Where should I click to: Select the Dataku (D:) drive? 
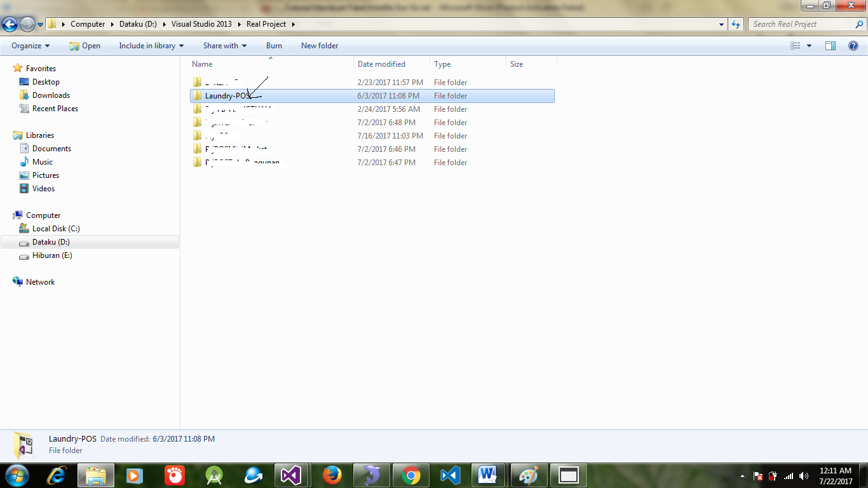(51, 241)
